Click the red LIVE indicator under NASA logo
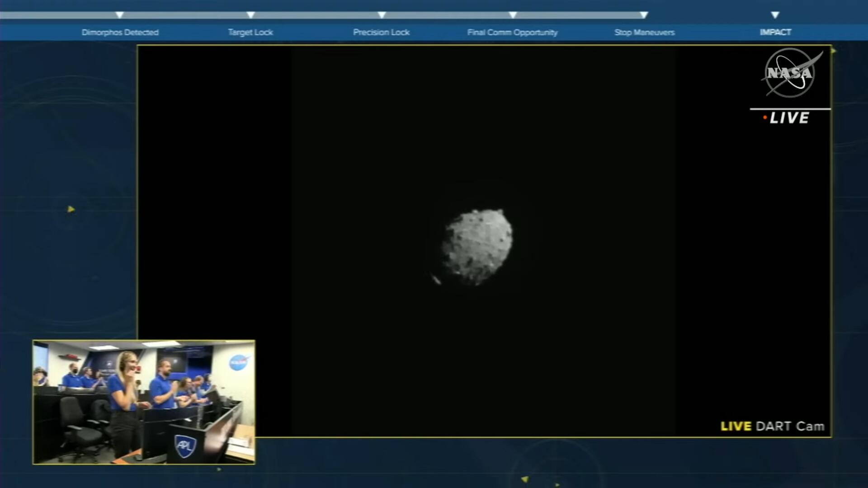868x488 pixels. [x=787, y=118]
